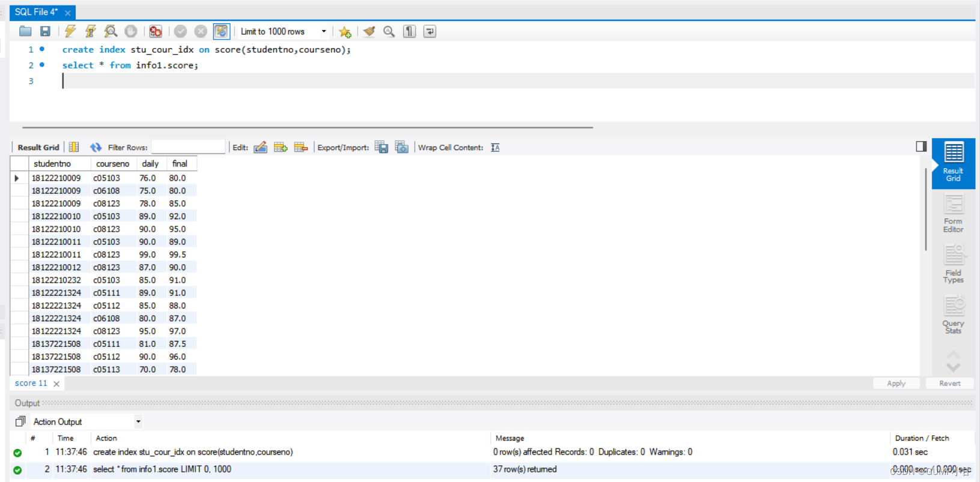Click line 2 execution marker dot
The width and height of the screenshot is (980, 482).
pos(42,65)
